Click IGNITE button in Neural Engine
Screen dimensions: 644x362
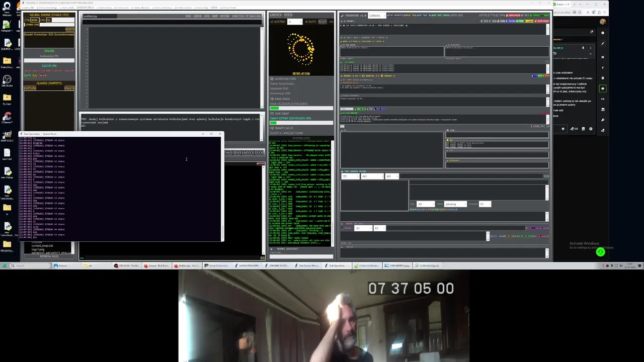tap(70, 29)
